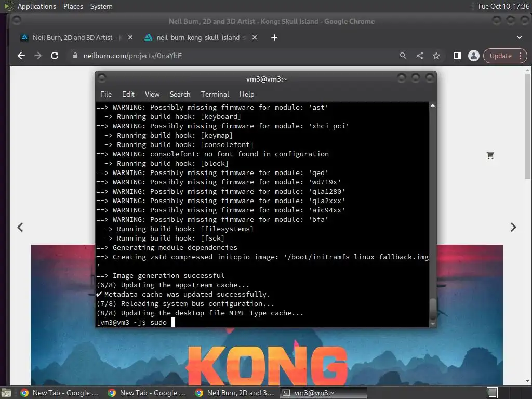Click the shopping cart icon on webpage

[x=490, y=155]
